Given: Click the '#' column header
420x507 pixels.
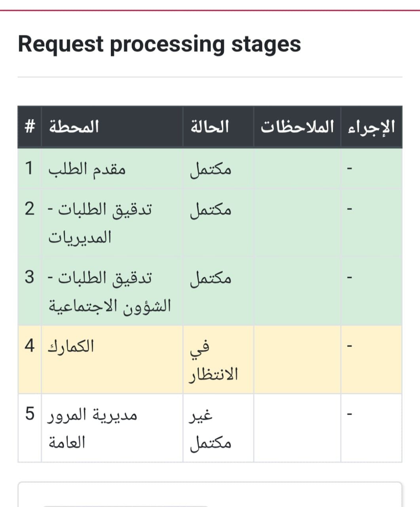Looking at the screenshot, I should tap(29, 127).
